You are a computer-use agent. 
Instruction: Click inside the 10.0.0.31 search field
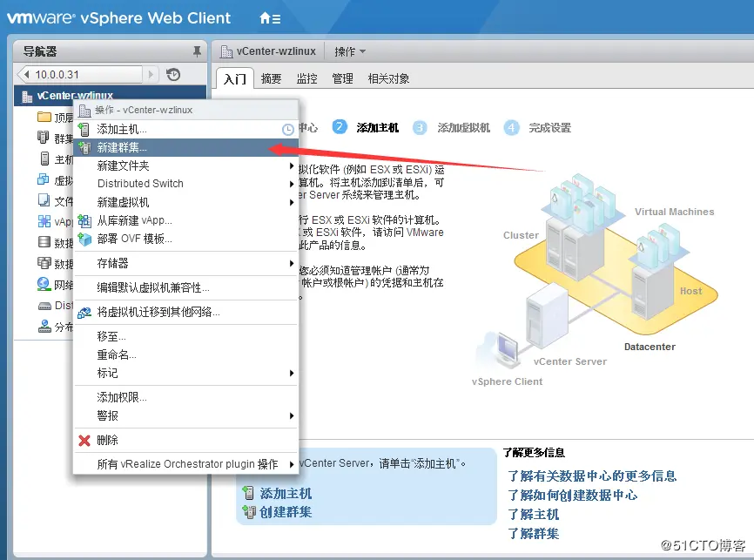(87, 73)
